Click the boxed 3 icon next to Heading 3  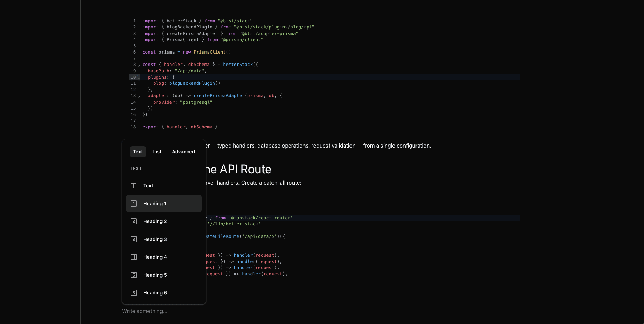pyautogui.click(x=133, y=239)
